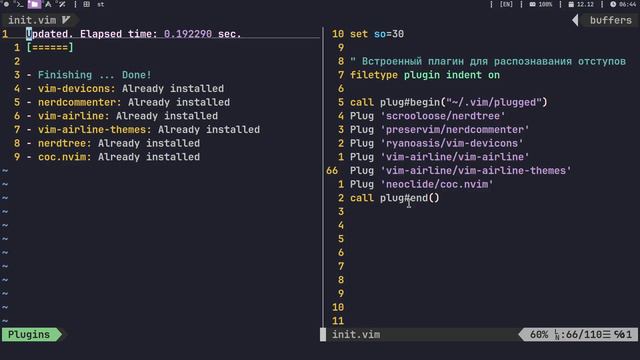This screenshot has width=640, height=360.
Task: Click Plug 'scrooloose/nerdtree' line
Action: 427,116
